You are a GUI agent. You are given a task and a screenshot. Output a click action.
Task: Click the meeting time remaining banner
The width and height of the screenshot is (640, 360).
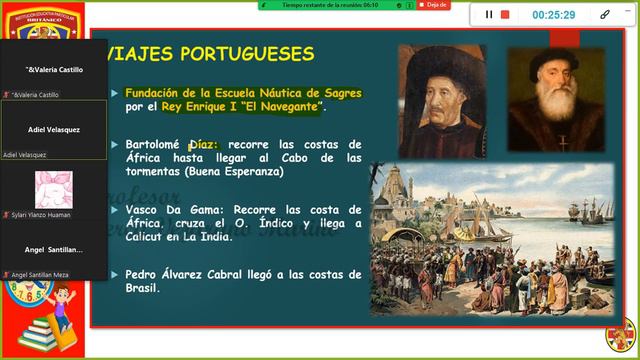[x=330, y=5]
